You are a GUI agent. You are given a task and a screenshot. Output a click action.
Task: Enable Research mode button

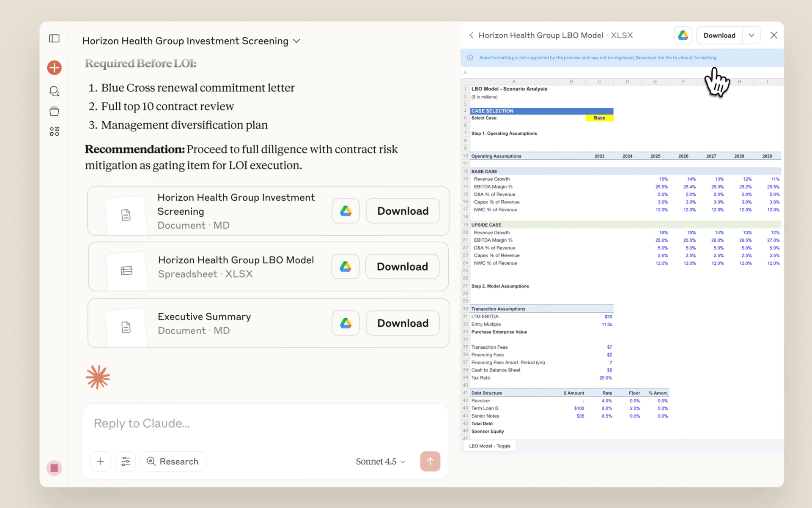(173, 462)
